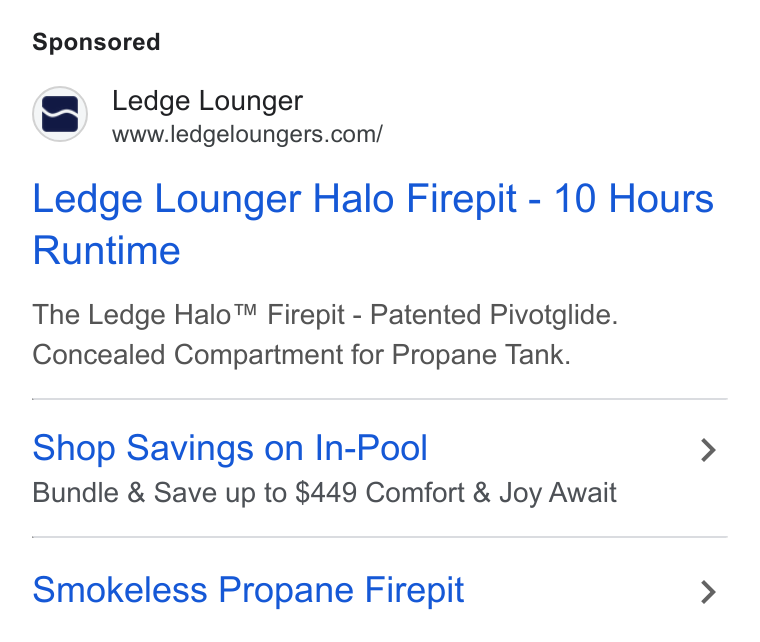Click the Sponsored label
The height and width of the screenshot is (642, 760).
(x=96, y=42)
